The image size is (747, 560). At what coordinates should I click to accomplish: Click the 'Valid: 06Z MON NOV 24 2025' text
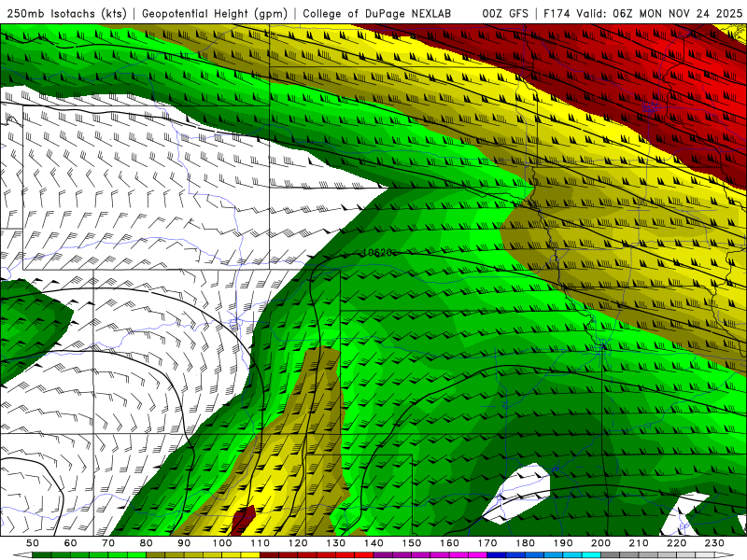(x=659, y=14)
